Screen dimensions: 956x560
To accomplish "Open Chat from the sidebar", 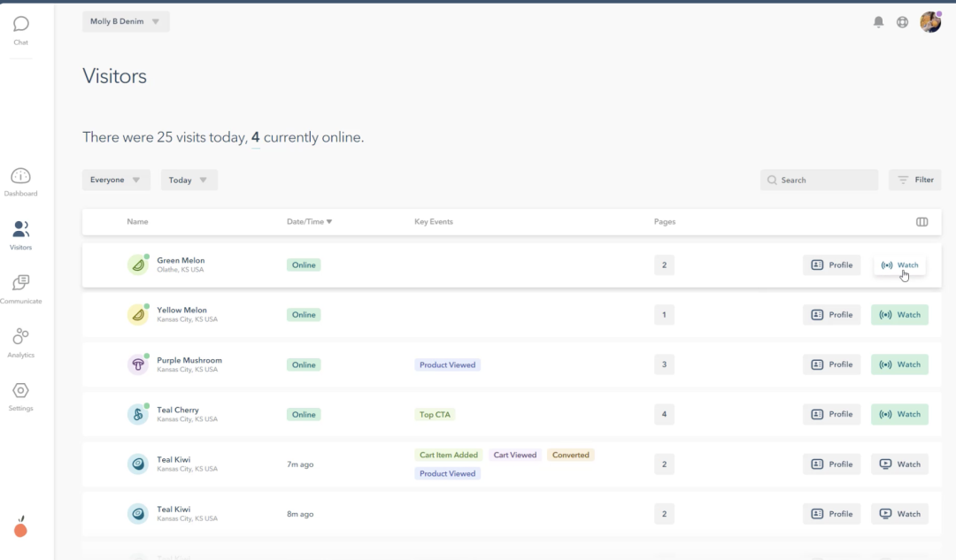I will click(x=21, y=29).
